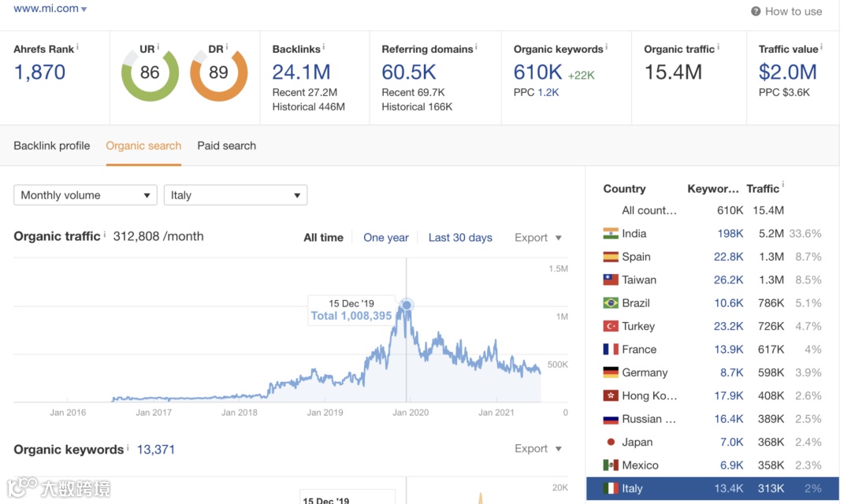This screenshot has height=504, width=851.
Task: Select the One year range
Action: tap(386, 238)
